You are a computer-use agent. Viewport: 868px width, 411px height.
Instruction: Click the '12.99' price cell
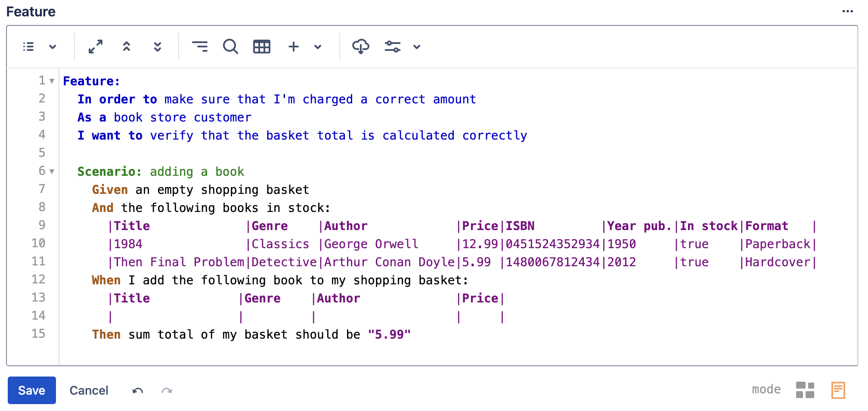(x=480, y=244)
